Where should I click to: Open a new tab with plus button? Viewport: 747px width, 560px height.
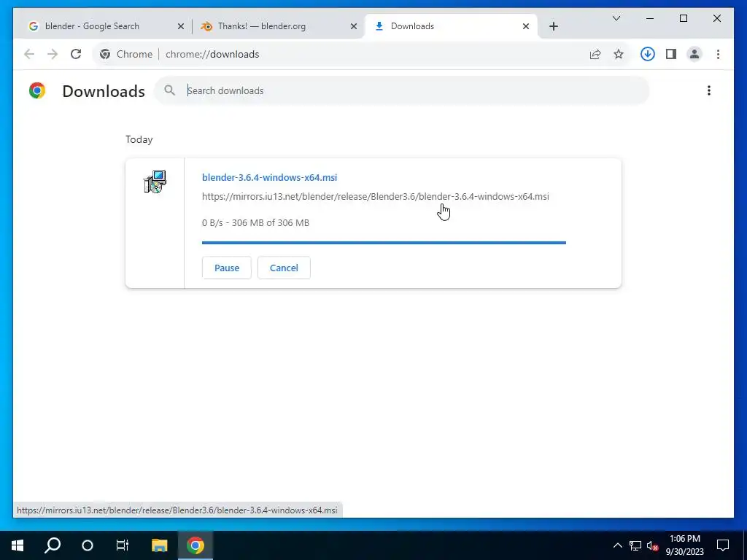553,27
